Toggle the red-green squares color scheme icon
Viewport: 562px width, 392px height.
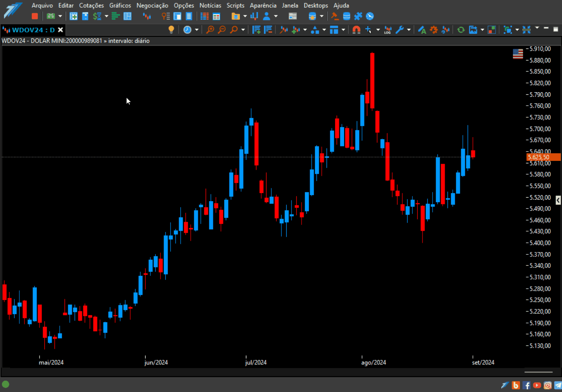click(492, 30)
